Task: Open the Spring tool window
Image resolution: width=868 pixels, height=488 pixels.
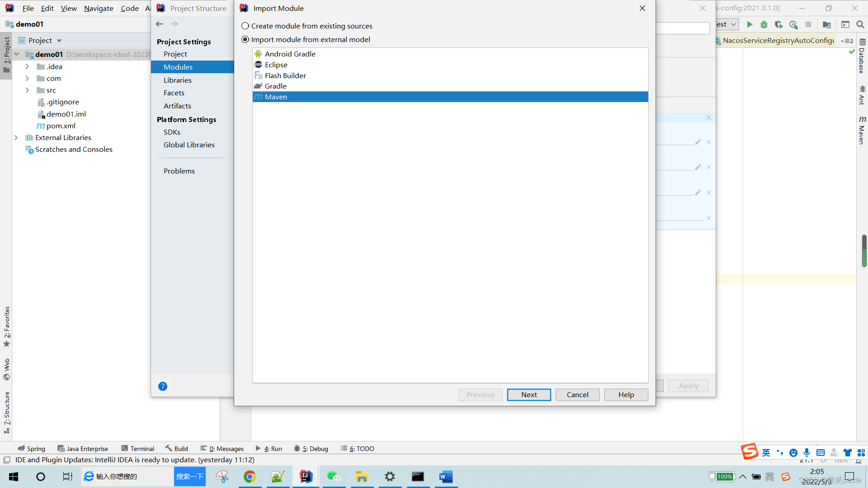Action: (32, 448)
